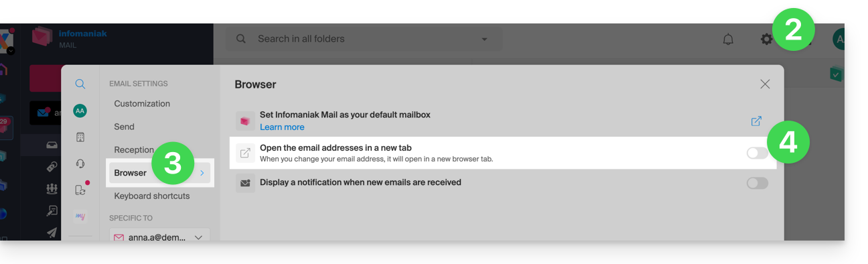Open settings with the gear icon
Viewport: 868px width, 264px height.
(x=766, y=40)
